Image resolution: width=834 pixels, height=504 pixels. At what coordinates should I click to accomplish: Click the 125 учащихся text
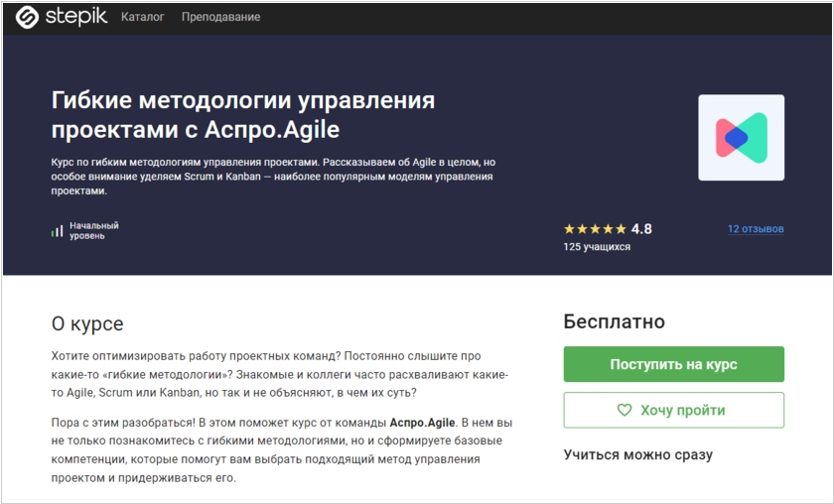point(597,247)
